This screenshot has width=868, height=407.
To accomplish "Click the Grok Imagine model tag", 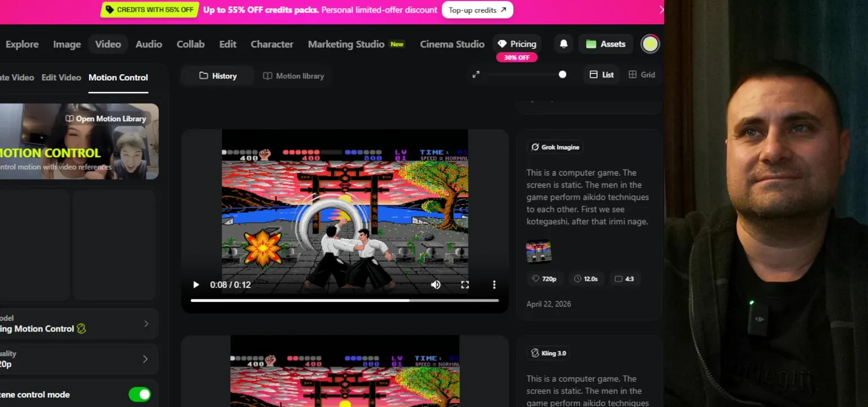I will pyautogui.click(x=555, y=147).
